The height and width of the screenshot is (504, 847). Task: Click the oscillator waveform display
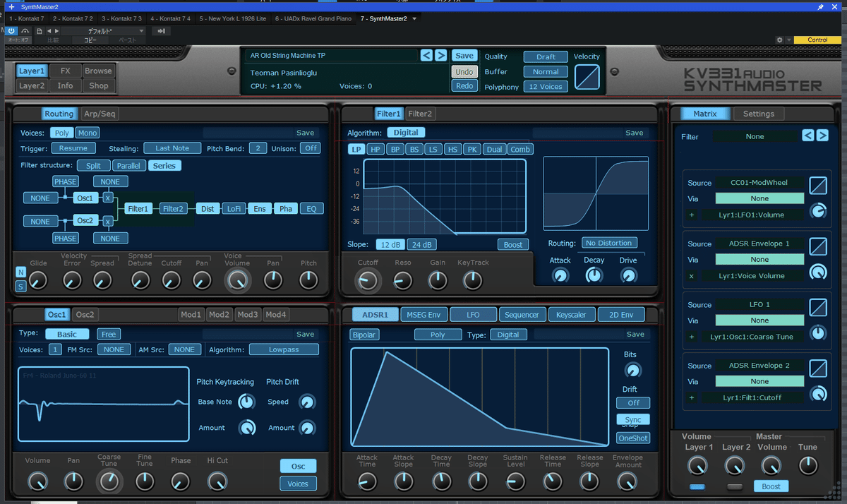(104, 406)
